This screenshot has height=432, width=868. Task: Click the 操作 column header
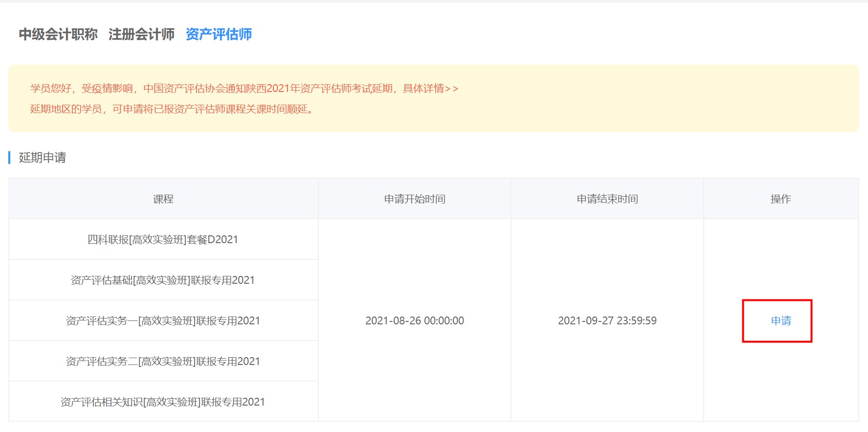tap(780, 199)
